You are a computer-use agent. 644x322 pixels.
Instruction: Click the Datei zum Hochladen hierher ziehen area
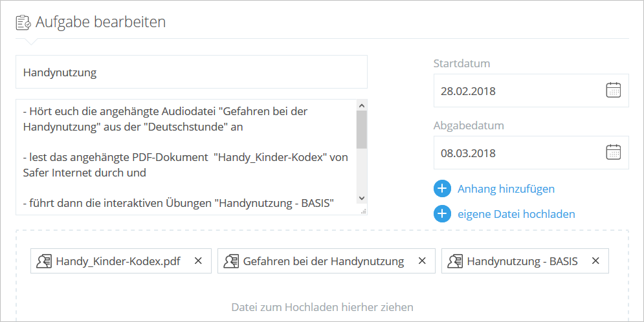coord(322,307)
